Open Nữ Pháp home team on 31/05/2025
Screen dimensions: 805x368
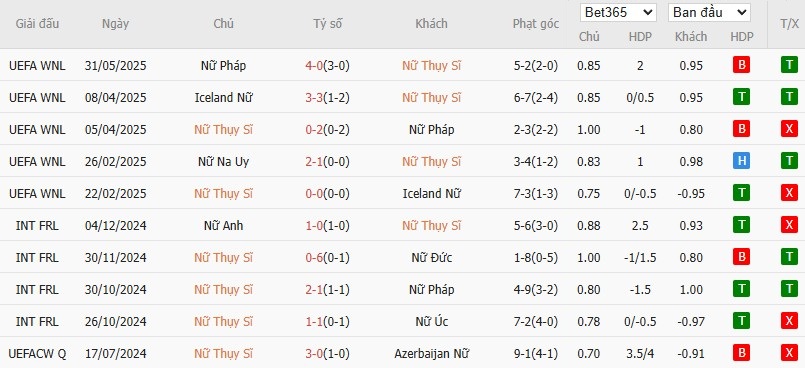tap(223, 66)
